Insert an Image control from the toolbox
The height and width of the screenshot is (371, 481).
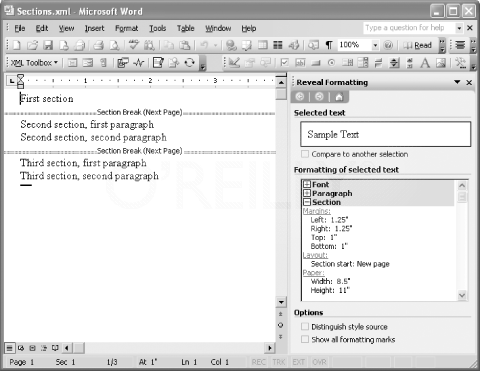pyautogui.click(x=440, y=63)
